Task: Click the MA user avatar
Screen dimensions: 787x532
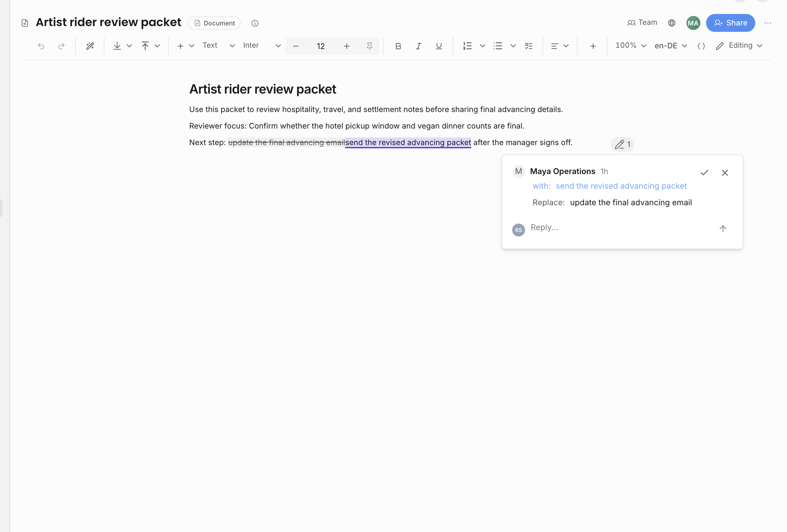Action: pos(693,23)
